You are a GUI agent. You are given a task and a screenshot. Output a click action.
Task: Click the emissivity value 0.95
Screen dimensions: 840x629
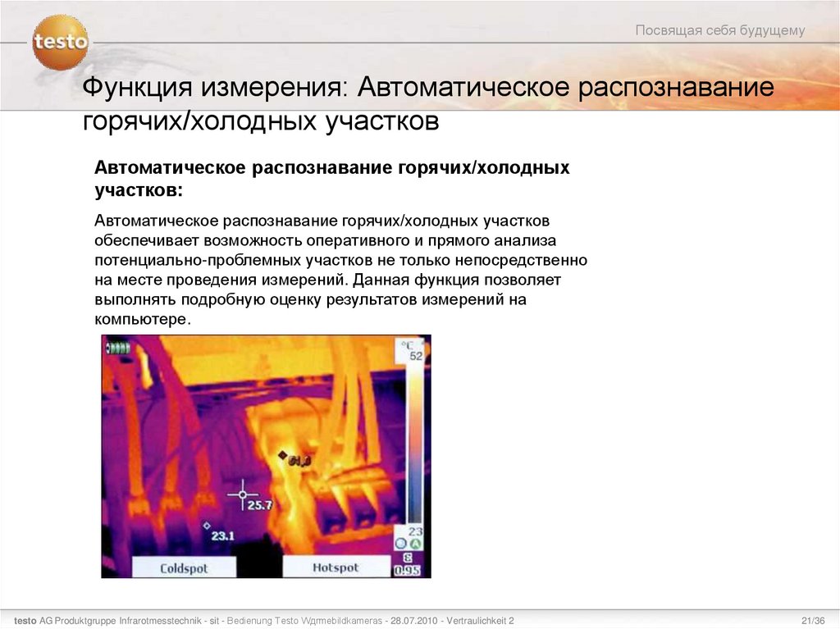tap(407, 571)
